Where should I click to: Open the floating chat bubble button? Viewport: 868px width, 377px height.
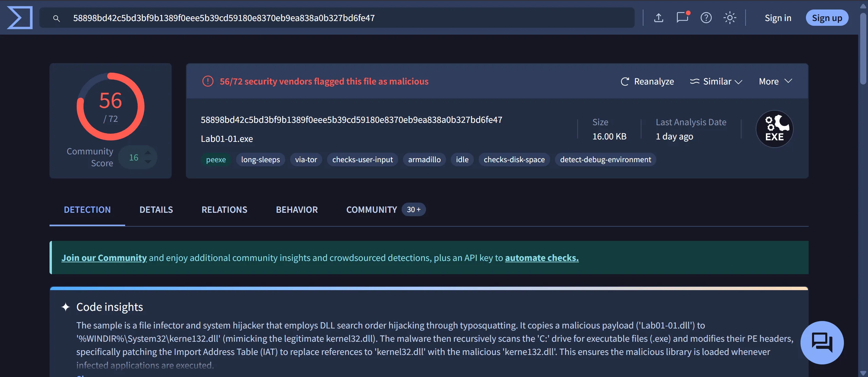point(822,342)
